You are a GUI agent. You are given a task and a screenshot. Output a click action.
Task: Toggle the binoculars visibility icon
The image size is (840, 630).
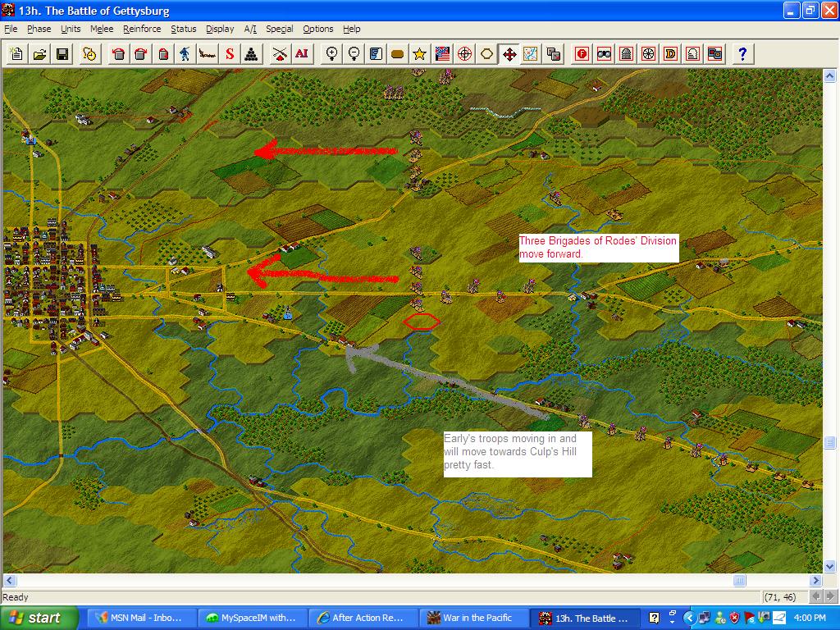coord(605,53)
